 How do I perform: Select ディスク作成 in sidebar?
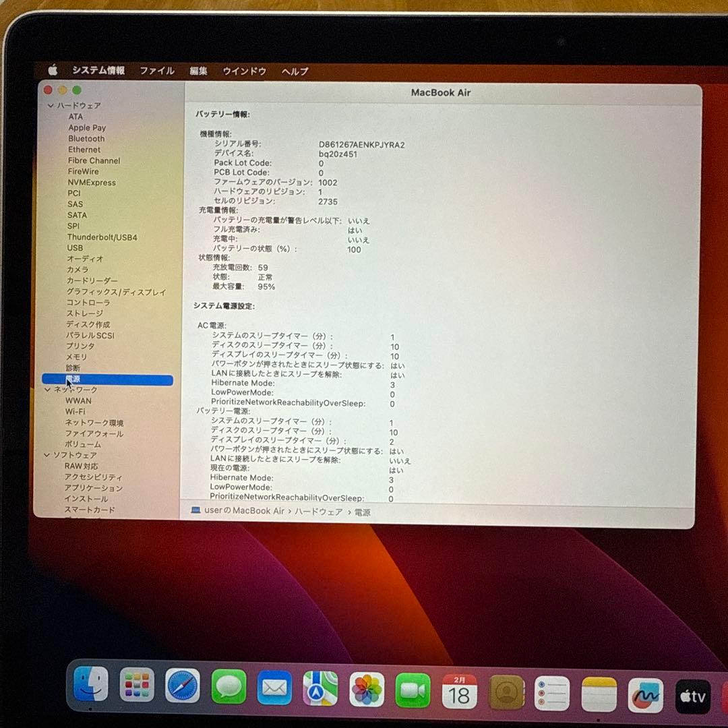click(x=88, y=324)
